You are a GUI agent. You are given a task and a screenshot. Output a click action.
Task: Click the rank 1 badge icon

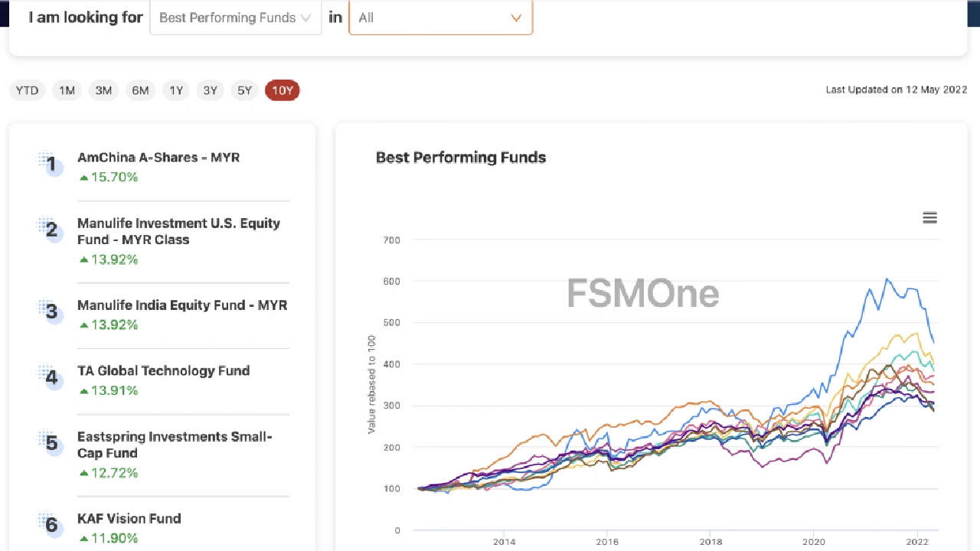point(51,164)
